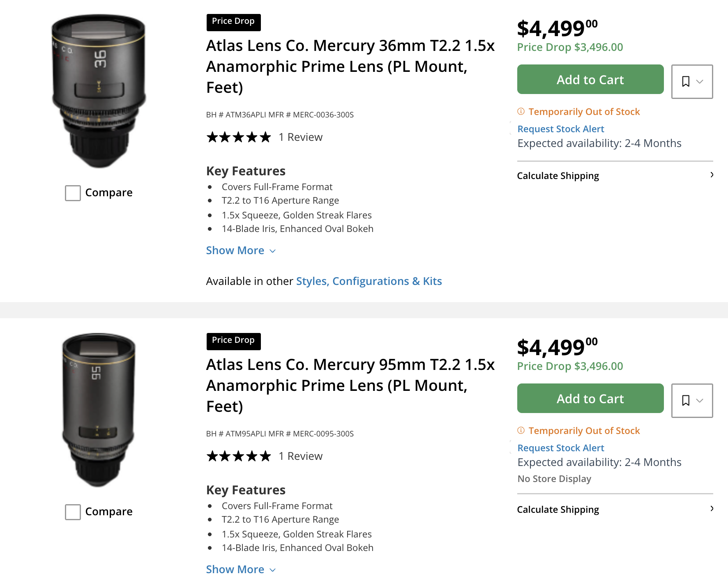Click the 95mm five-star rating
Image resolution: width=728 pixels, height=583 pixels.
click(239, 456)
